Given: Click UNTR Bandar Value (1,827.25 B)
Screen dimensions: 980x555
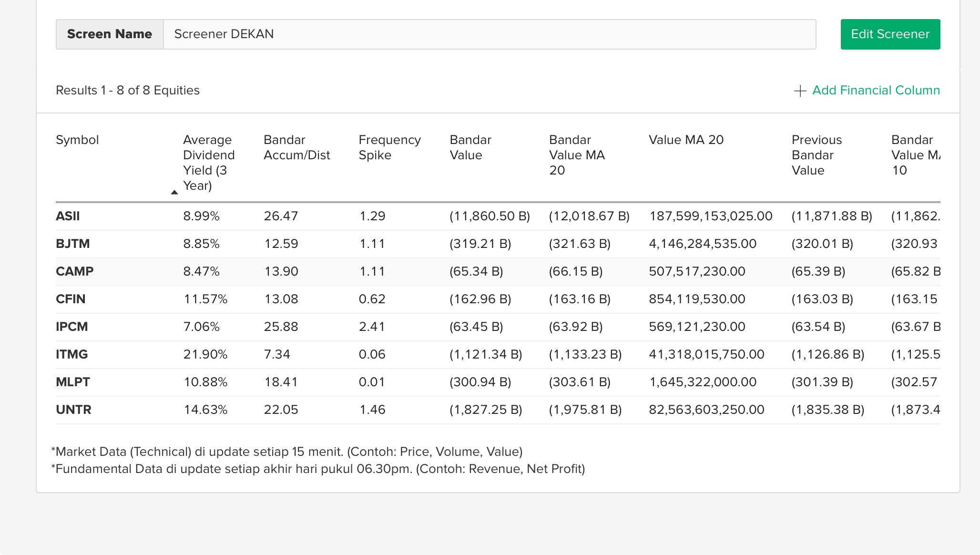Looking at the screenshot, I should (486, 410).
